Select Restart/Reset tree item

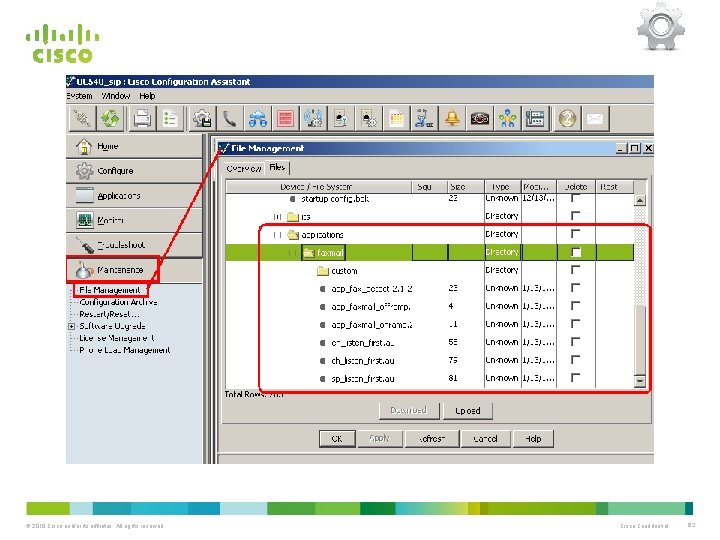pos(109,314)
